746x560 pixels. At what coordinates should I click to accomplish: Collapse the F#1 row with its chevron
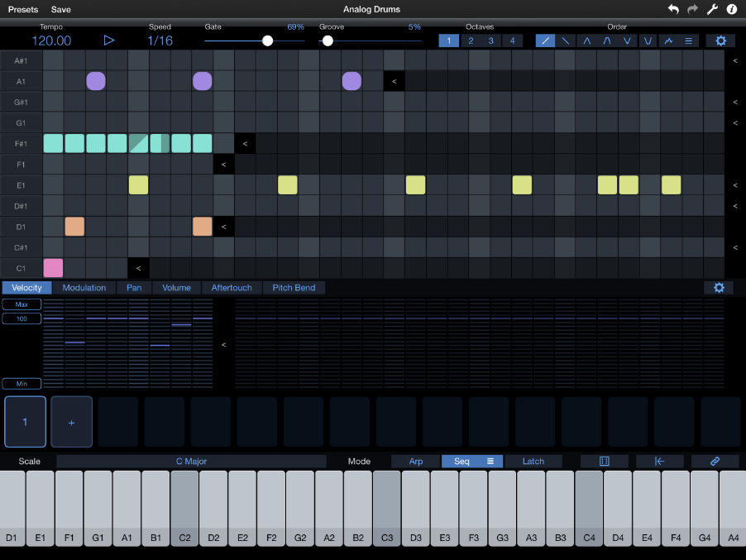[244, 143]
